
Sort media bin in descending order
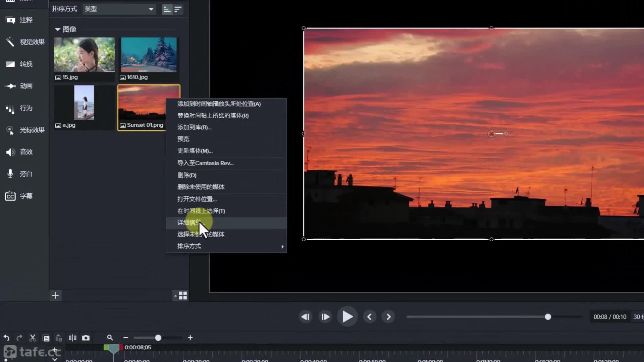(178, 9)
